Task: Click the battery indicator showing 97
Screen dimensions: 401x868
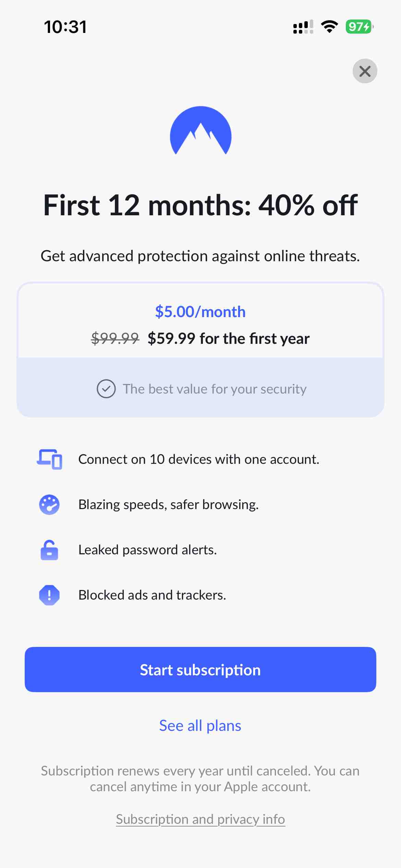Action: (x=358, y=26)
